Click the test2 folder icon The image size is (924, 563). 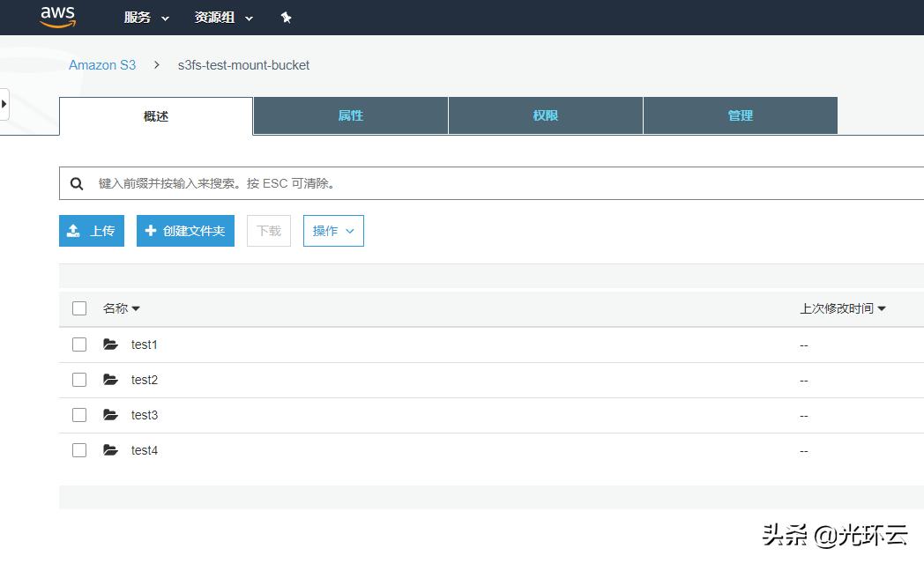tap(110, 380)
